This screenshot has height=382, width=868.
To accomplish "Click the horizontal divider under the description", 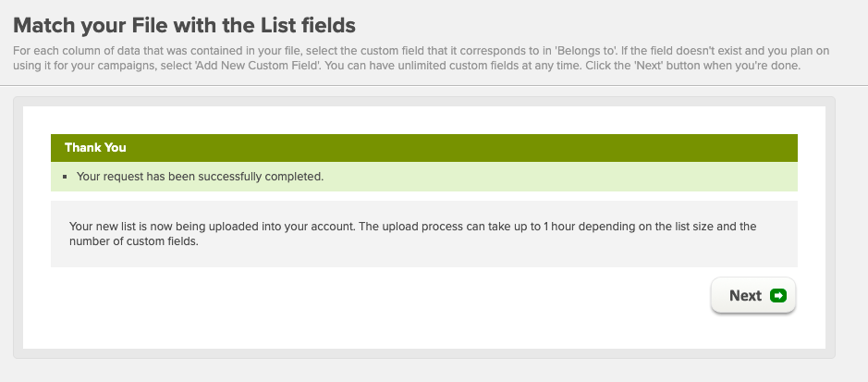I will point(434,86).
